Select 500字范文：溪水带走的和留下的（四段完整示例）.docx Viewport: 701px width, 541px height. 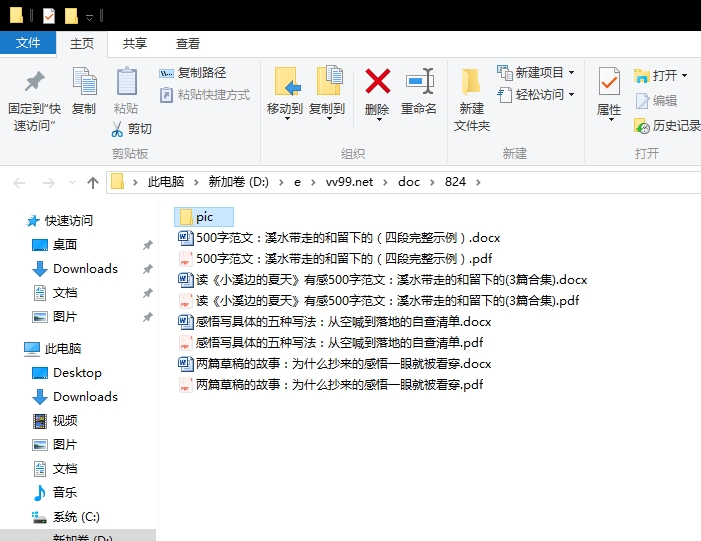coord(339,237)
